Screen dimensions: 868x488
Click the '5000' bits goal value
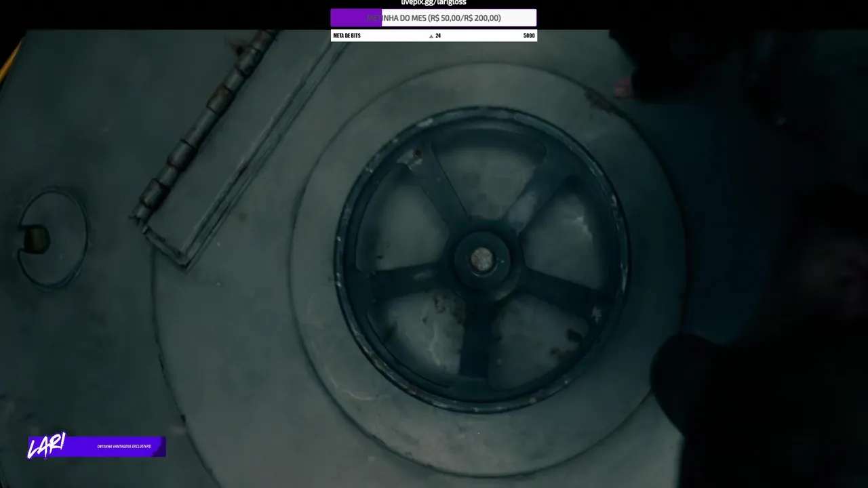tap(529, 36)
